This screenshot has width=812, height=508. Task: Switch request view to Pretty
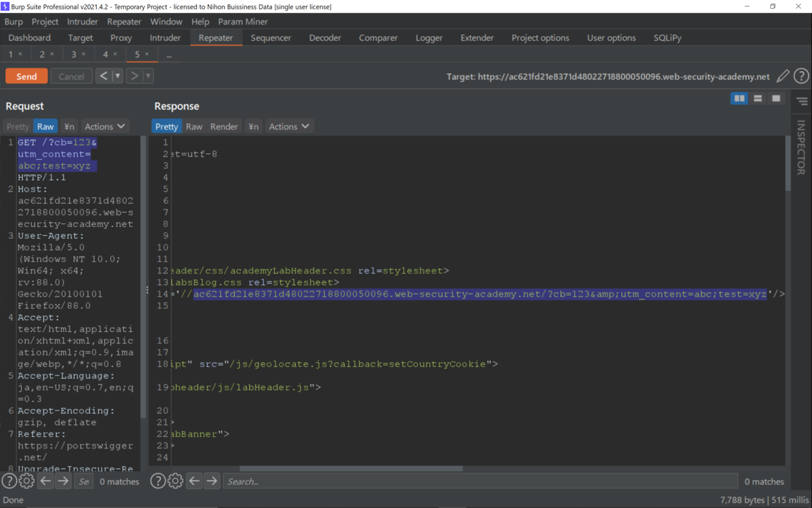pos(18,127)
